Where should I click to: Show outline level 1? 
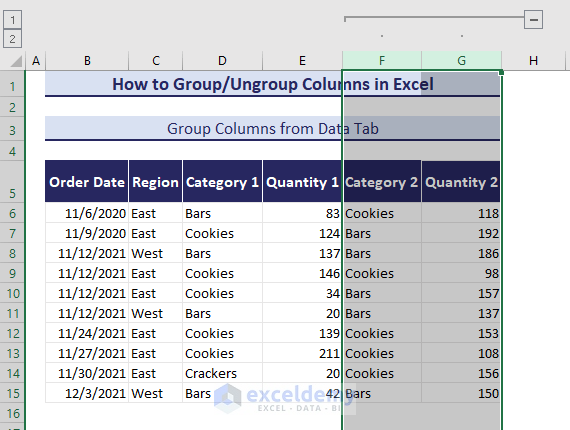(x=12, y=20)
